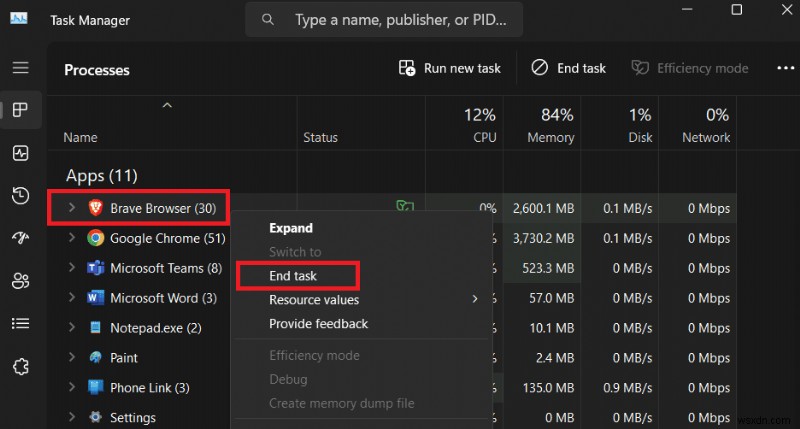Open the Resource values submenu arrow
800x429 pixels.
(x=475, y=299)
